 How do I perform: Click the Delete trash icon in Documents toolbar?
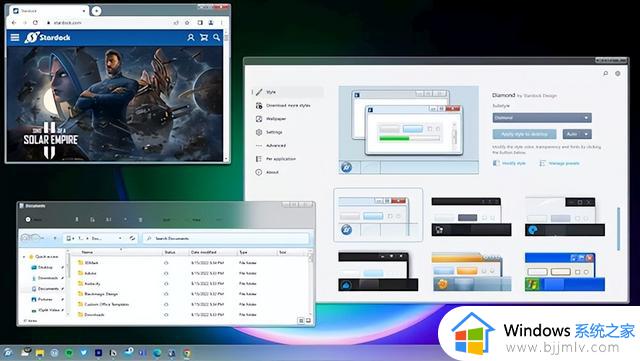140,220
